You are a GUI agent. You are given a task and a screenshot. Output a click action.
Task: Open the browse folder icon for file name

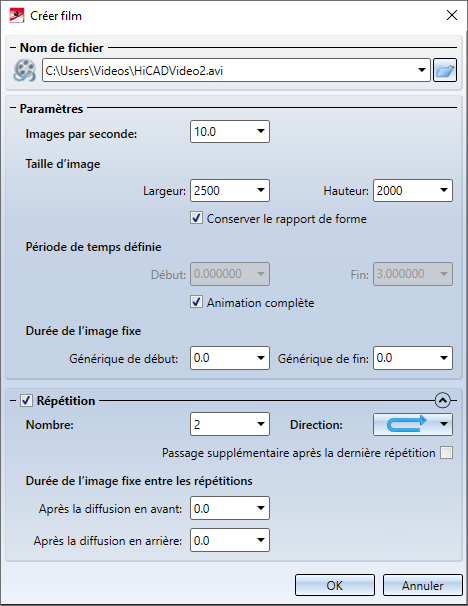tap(445, 70)
